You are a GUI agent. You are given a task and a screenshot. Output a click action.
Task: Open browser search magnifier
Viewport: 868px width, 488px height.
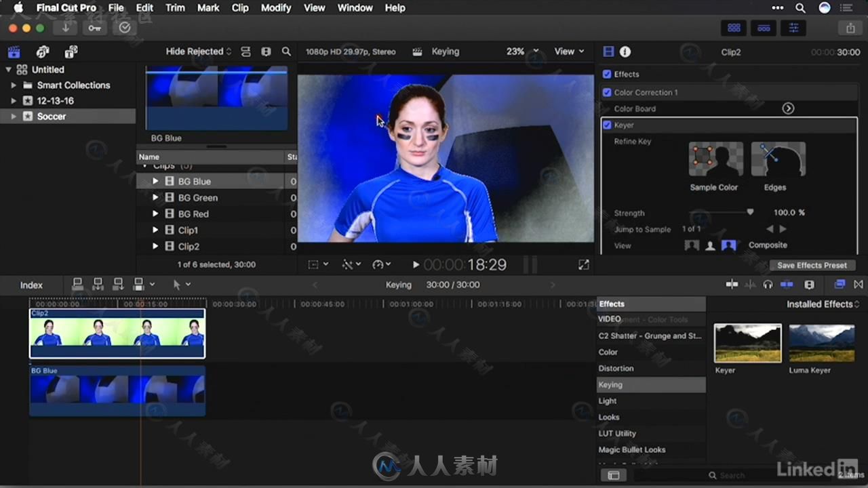(x=286, y=52)
